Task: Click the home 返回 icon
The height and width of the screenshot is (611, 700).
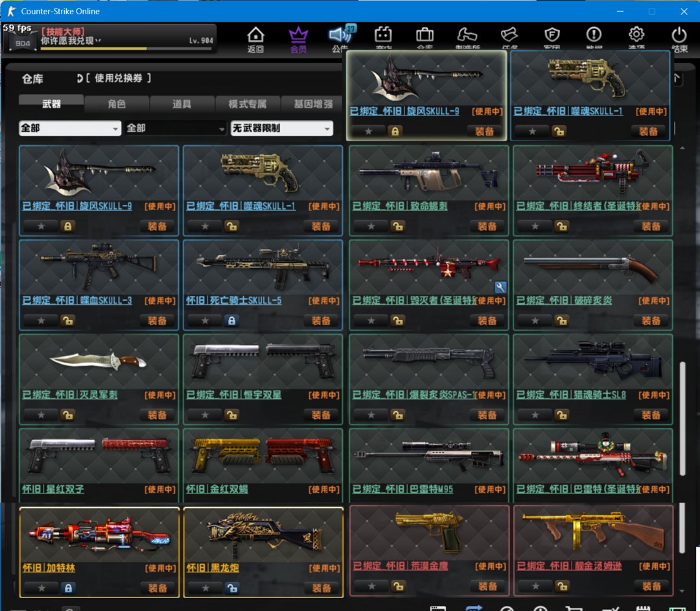Action: click(x=256, y=35)
